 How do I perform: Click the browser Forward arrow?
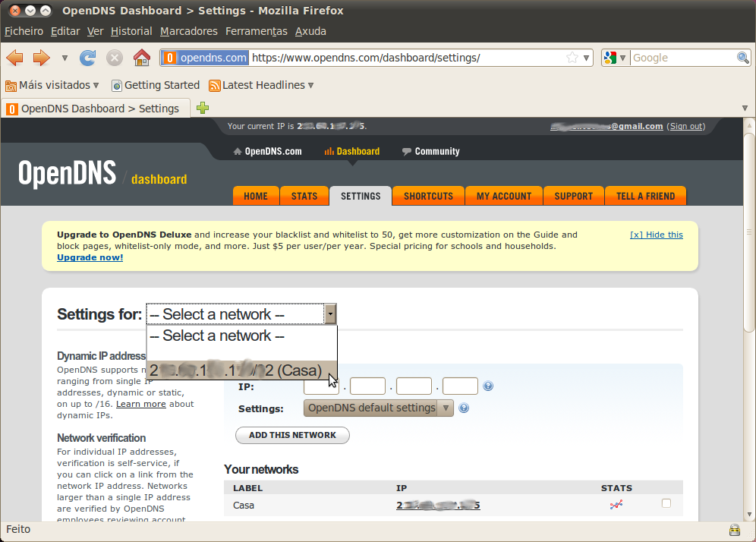(42, 58)
